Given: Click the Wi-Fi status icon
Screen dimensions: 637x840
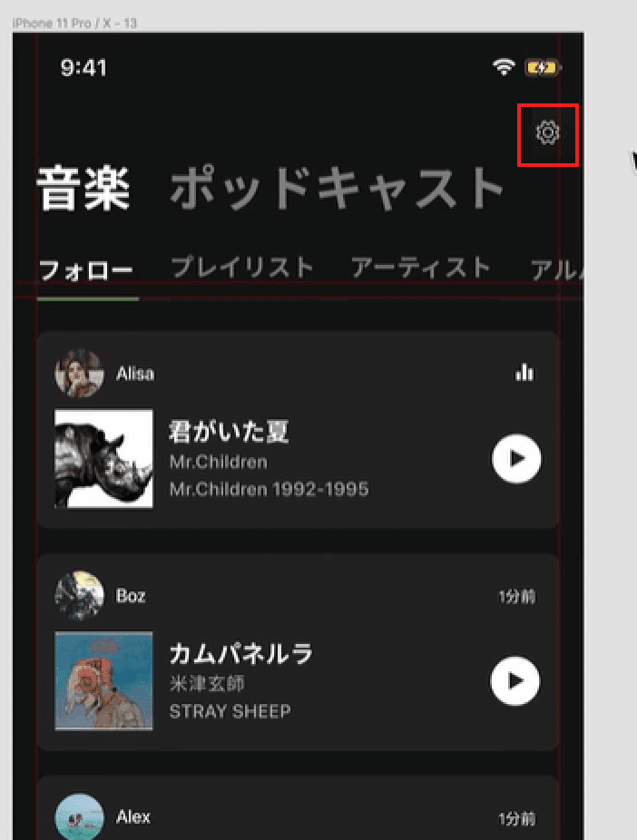Looking at the screenshot, I should coord(504,67).
